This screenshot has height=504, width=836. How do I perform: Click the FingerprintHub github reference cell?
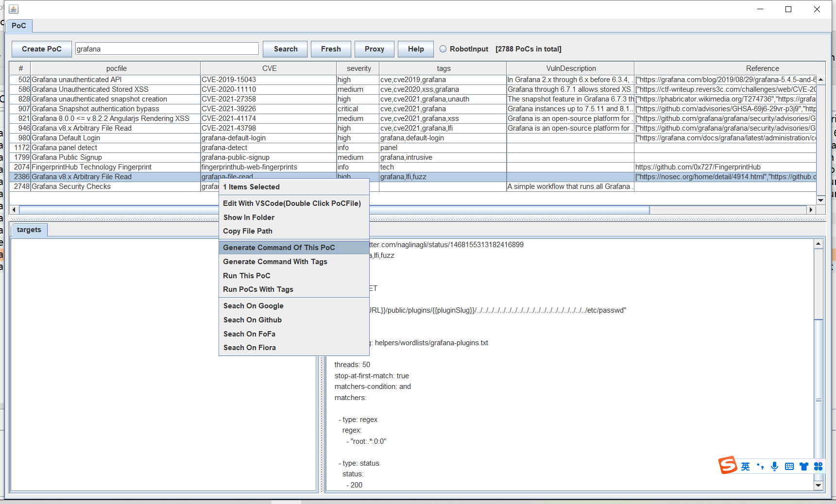(725, 167)
